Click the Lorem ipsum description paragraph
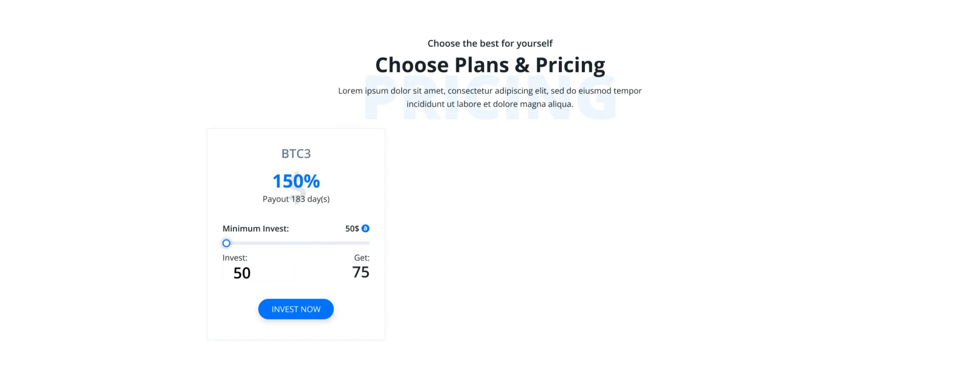 point(490,97)
